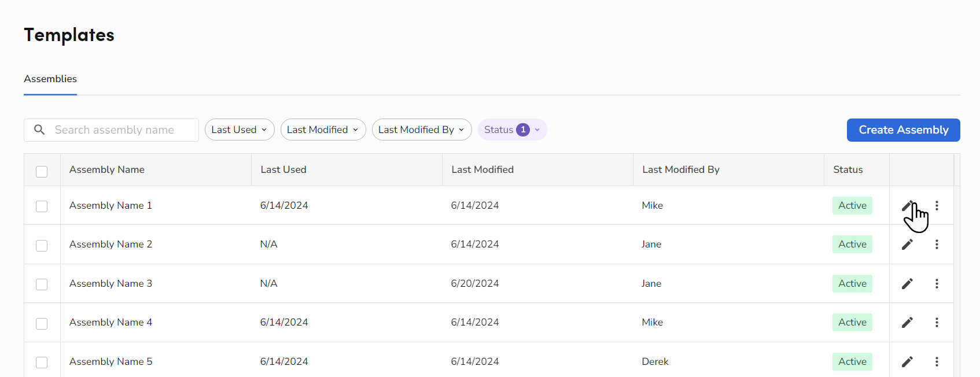980x377 pixels.
Task: Select all assemblies with header checkbox
Action: tap(42, 172)
